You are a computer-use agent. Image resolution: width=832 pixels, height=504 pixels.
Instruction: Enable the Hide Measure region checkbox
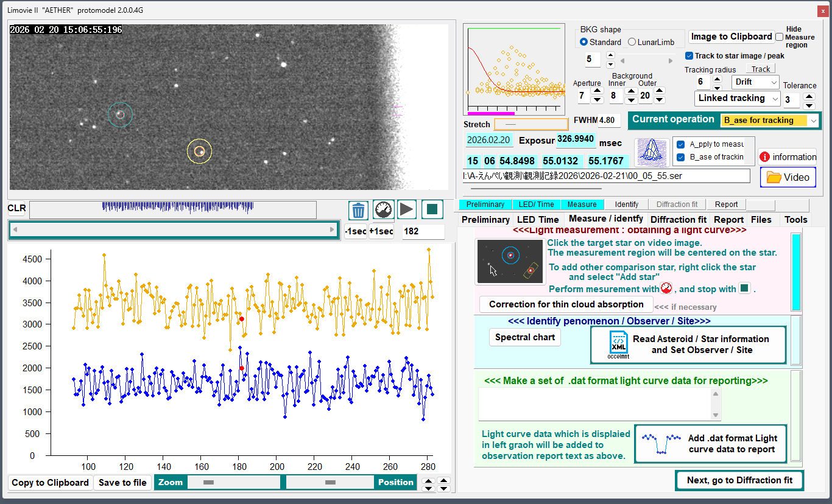click(779, 37)
